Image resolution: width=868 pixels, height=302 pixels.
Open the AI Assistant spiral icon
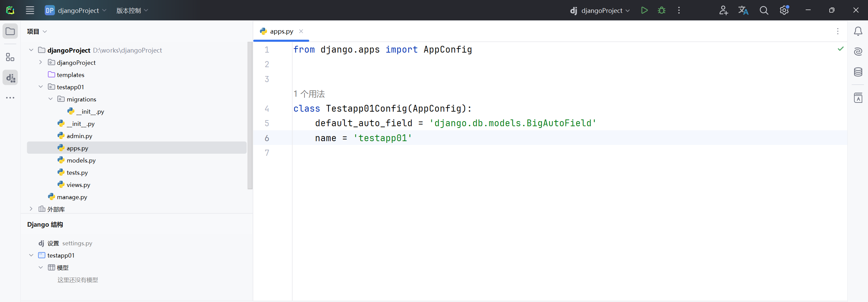pos(858,52)
